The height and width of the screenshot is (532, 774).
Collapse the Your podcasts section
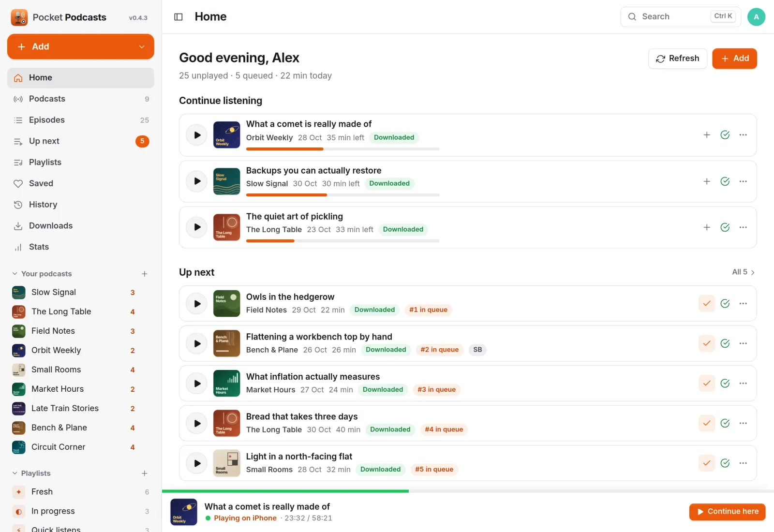pyautogui.click(x=15, y=274)
